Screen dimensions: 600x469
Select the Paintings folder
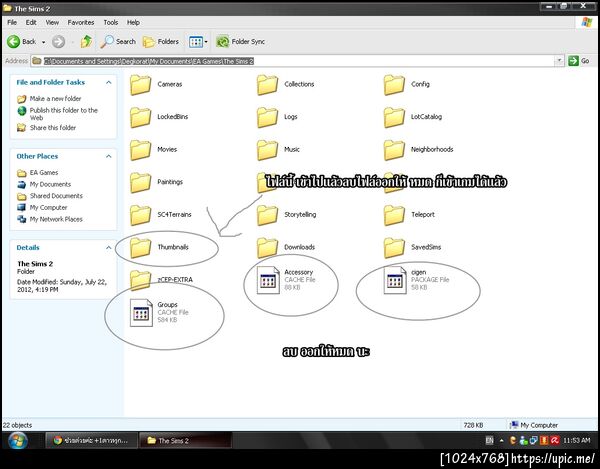click(x=156, y=182)
